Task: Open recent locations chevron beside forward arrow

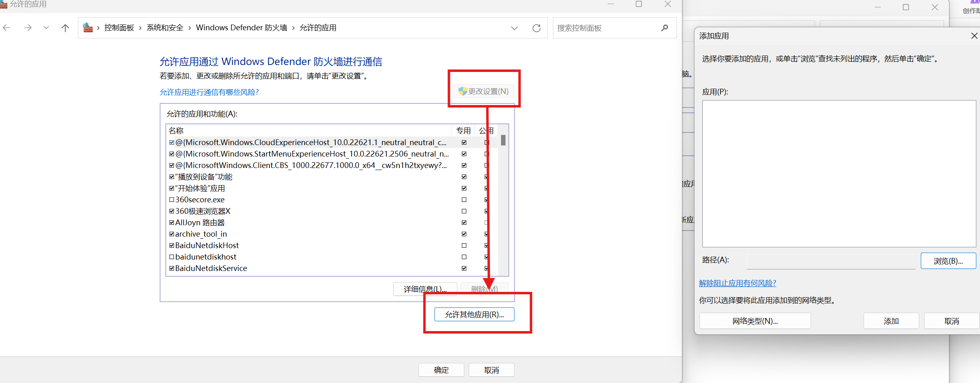Action: click(46, 28)
